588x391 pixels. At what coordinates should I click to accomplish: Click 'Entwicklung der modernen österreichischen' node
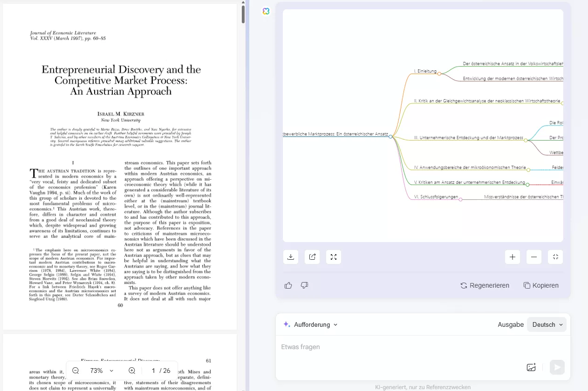[x=513, y=79]
